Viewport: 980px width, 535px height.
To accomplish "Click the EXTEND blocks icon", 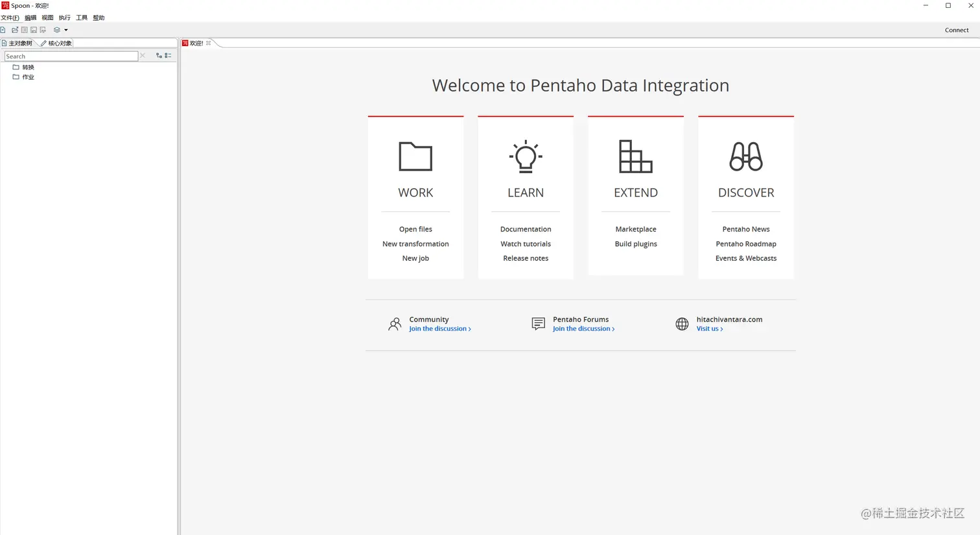I will tap(636, 156).
